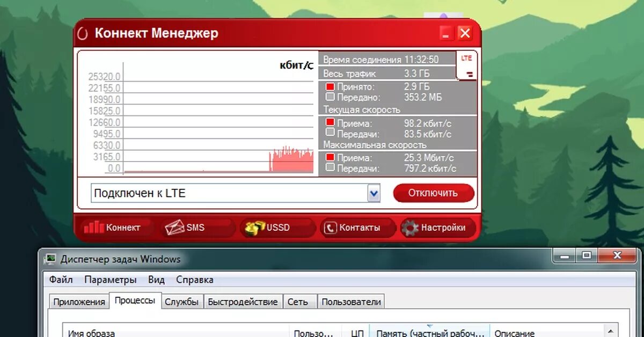Screen dimensions: 644x337
Task: Click the Время соединения 11:32:50 value
Action: point(421,60)
